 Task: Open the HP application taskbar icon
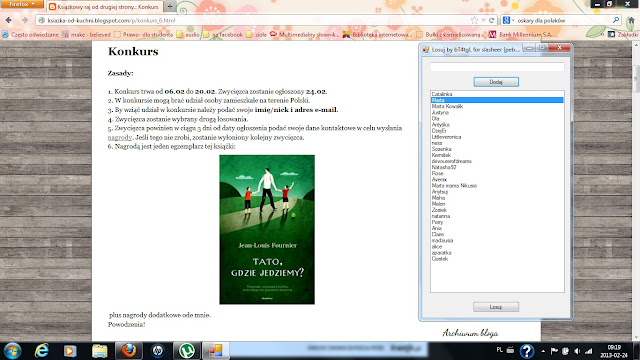[158, 351]
